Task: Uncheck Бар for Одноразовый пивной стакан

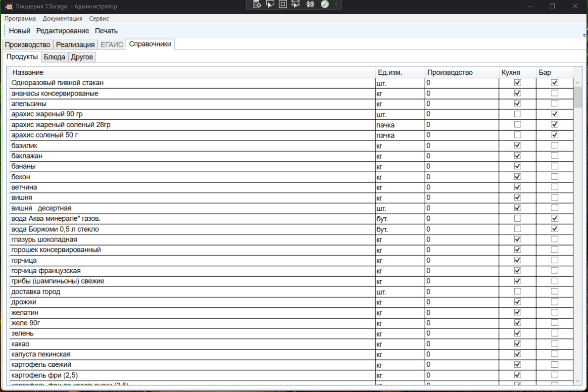Action: pos(555,83)
